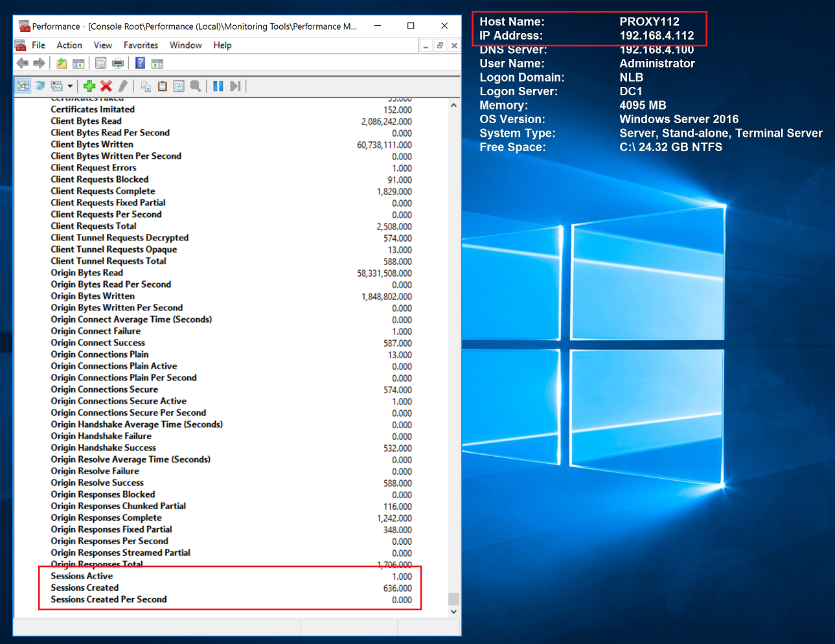Select the Origin Handshake Success row
Screen dimensions: 835x644
231,448
